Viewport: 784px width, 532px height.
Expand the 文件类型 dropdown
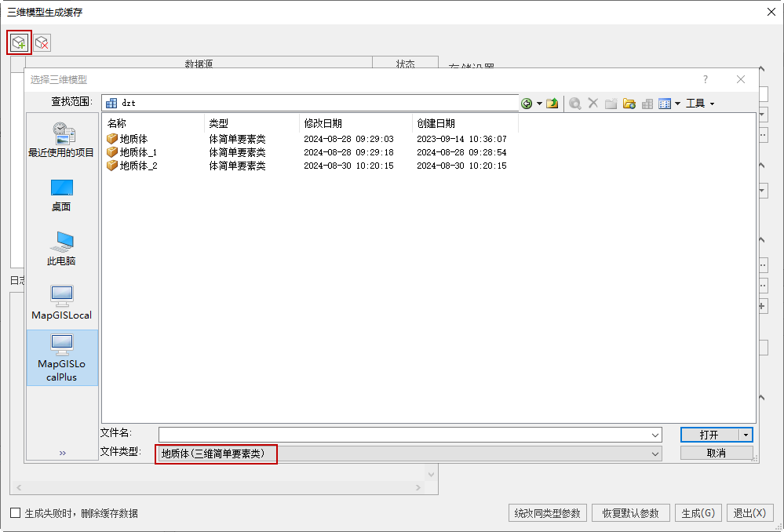[655, 454]
